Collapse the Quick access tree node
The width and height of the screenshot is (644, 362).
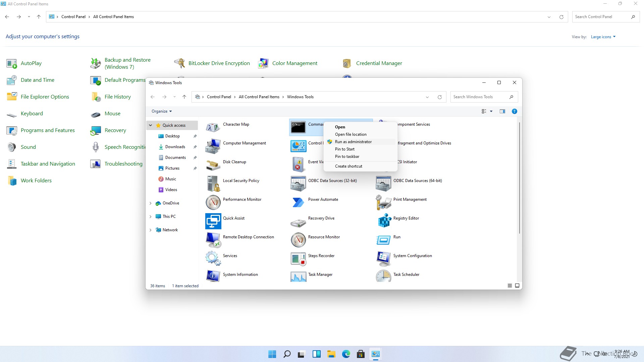(151, 125)
